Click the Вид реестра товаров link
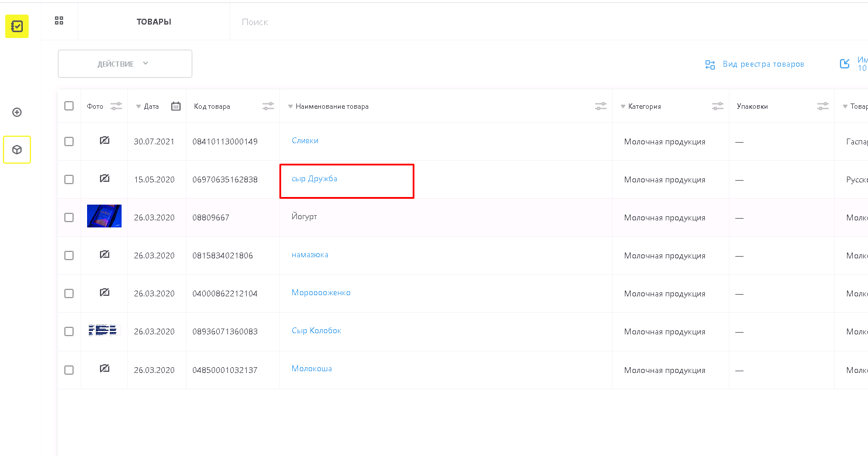 point(763,64)
